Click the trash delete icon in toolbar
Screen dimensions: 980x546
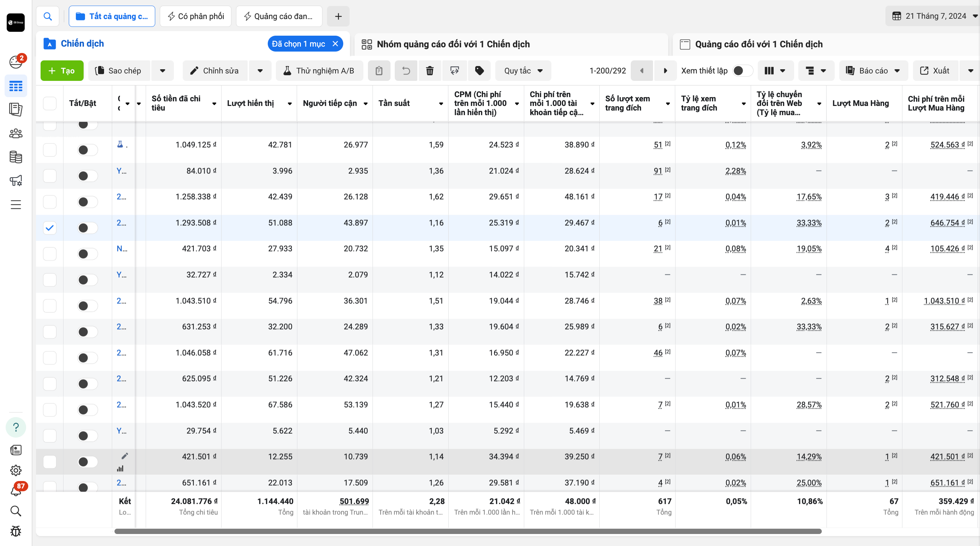430,70
